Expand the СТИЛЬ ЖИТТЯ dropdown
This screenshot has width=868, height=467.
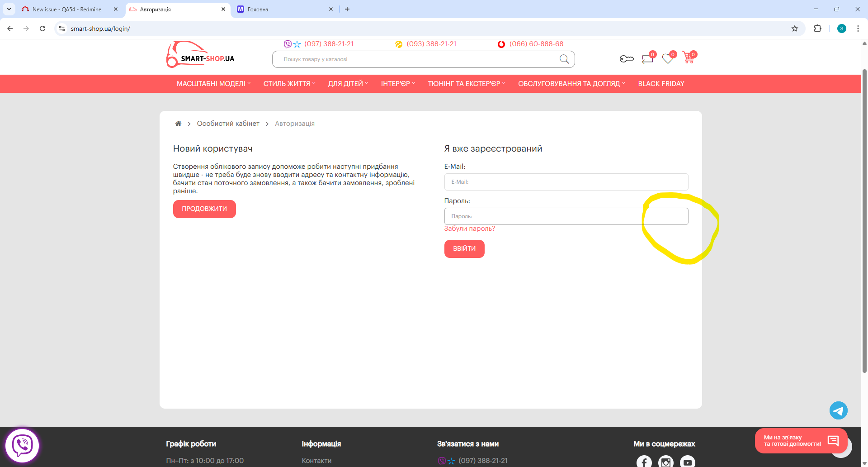pyautogui.click(x=289, y=84)
